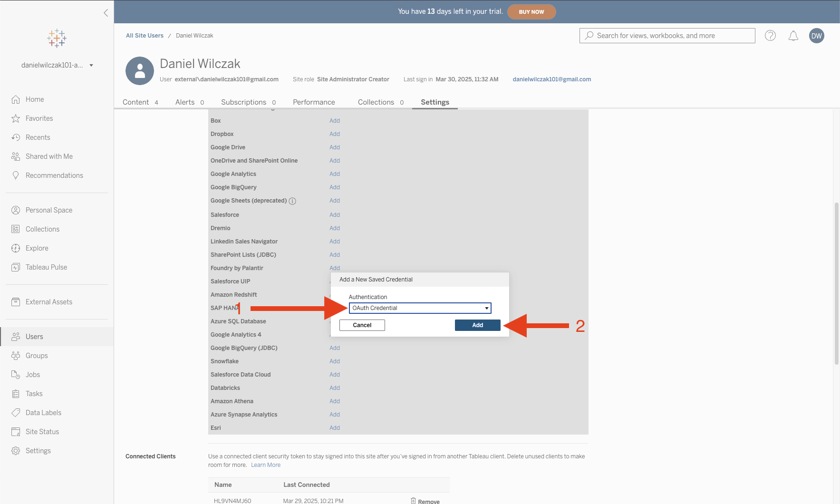Open Data Labels in the sidebar

[43, 413]
